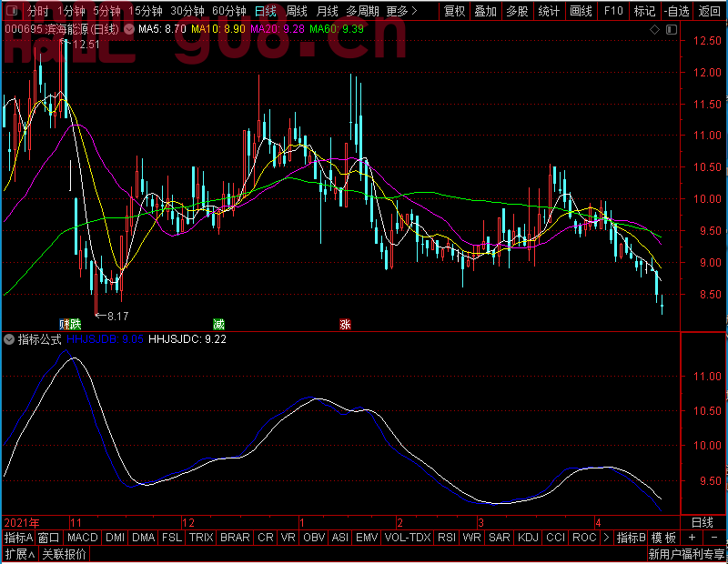Open the main chart dropdown arrow beside 滨海能源
728x564 pixels.
129,29
